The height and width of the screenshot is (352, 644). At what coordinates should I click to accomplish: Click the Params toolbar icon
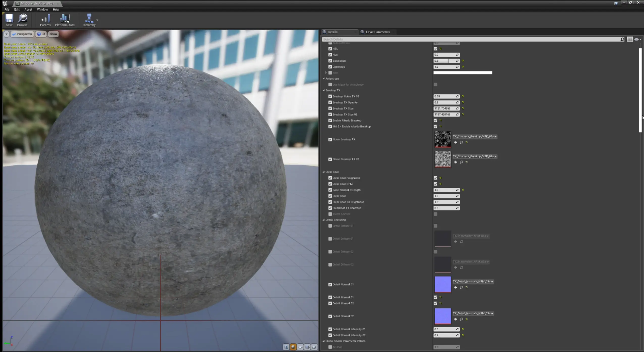[x=45, y=20]
